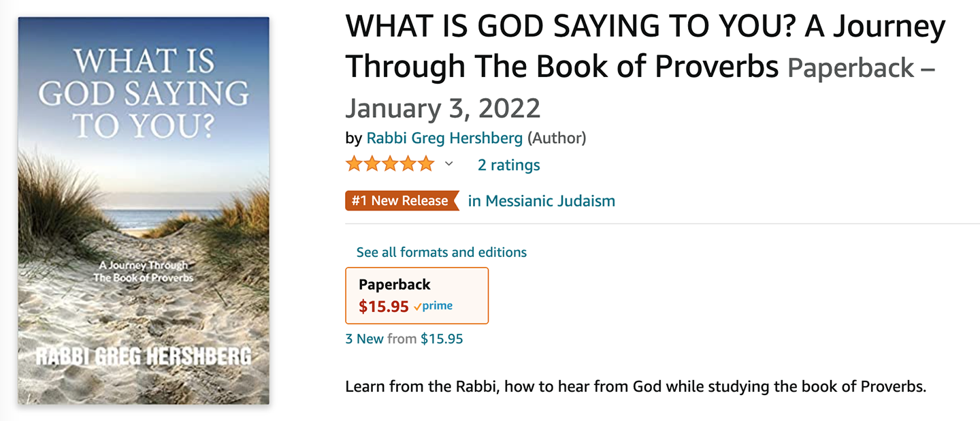Screen dimensions: 980x421
Task: Click the fifth orange rating star
Action: coord(425,164)
